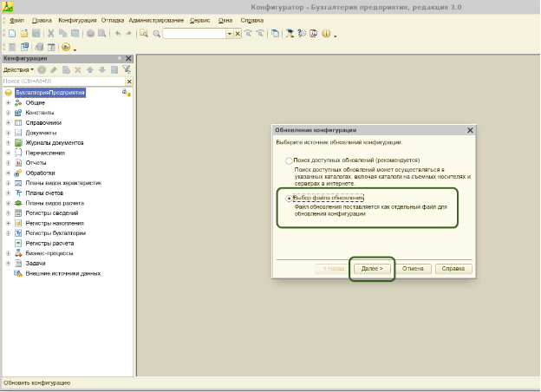Select Поиск доступных обновлений radio button
Viewport: 541px width, 392px height.
(289, 160)
